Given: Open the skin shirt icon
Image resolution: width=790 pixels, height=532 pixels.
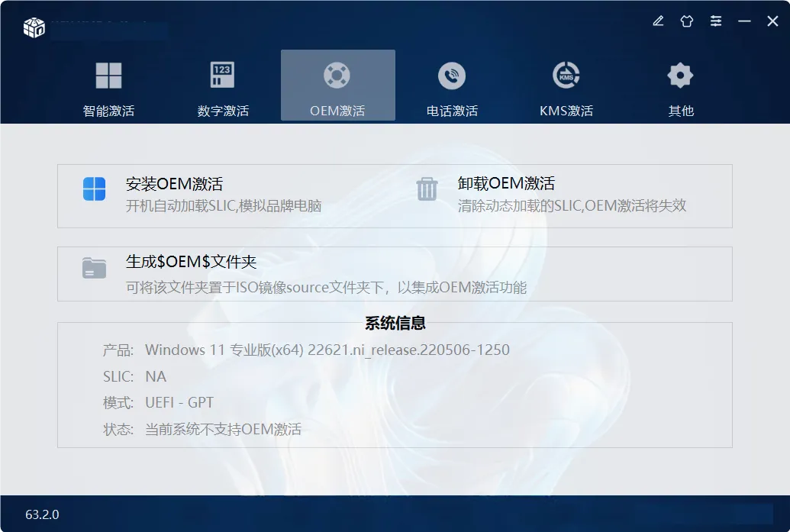Looking at the screenshot, I should pyautogui.click(x=687, y=21).
